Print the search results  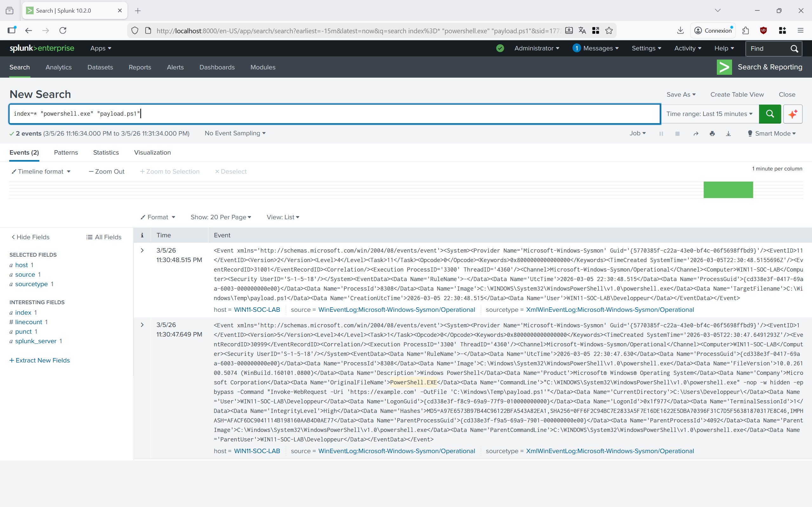pos(712,133)
